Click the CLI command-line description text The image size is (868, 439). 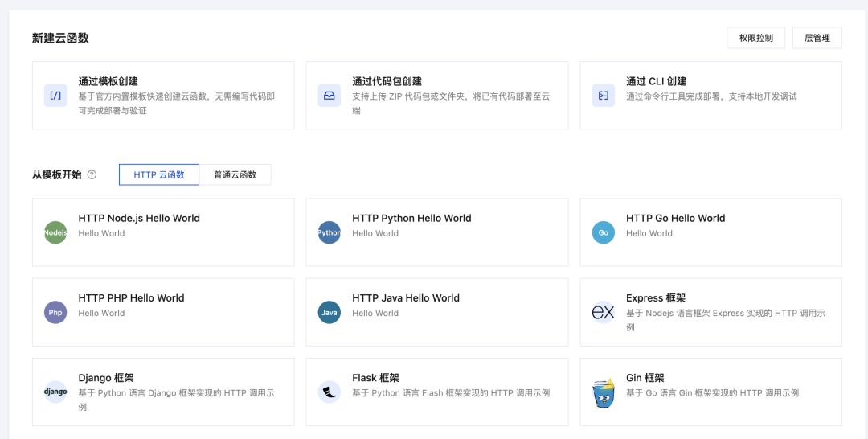coord(711,96)
